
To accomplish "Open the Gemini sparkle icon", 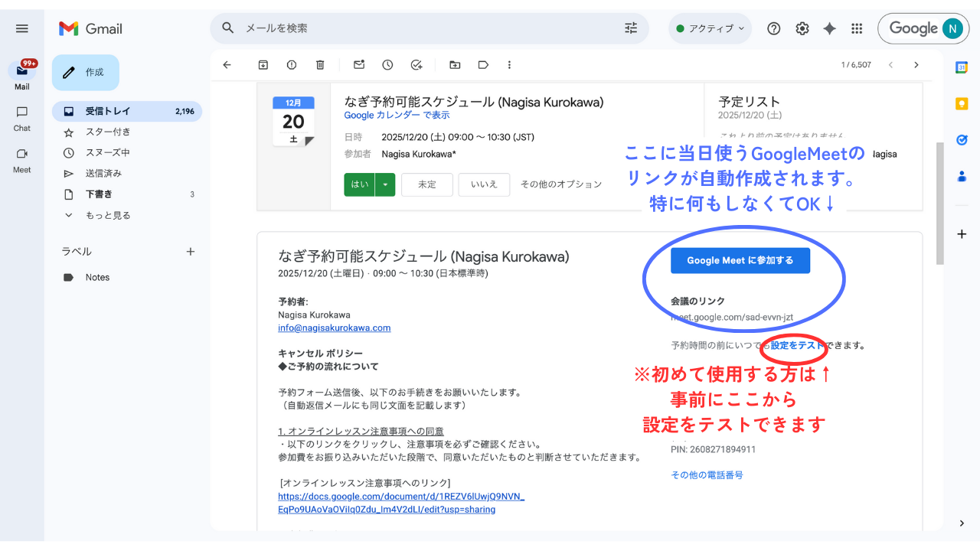I will point(829,28).
